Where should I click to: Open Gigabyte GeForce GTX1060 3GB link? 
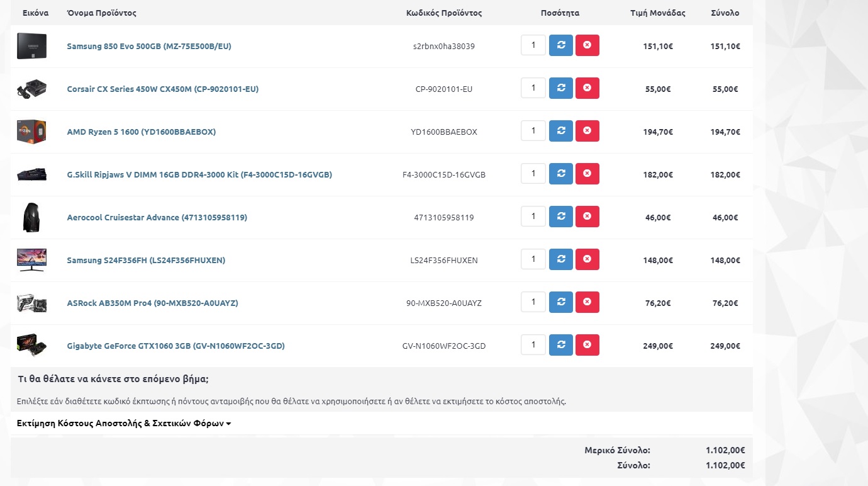pos(176,346)
